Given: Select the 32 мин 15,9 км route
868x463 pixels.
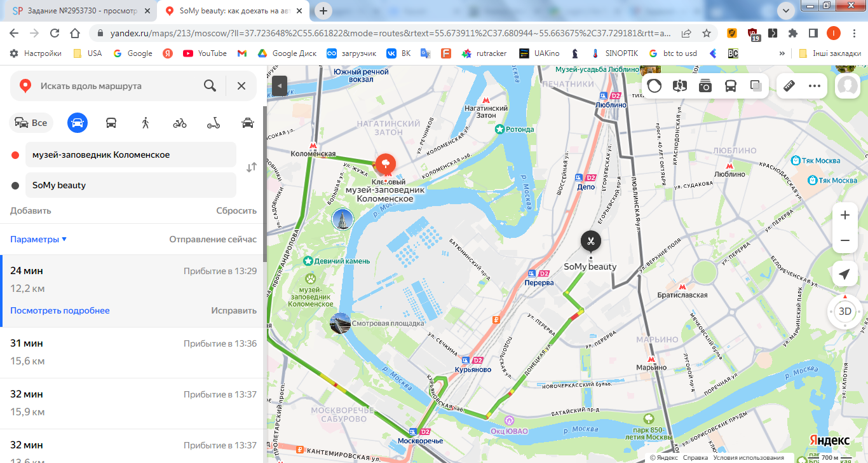Looking at the screenshot, I should (x=133, y=403).
